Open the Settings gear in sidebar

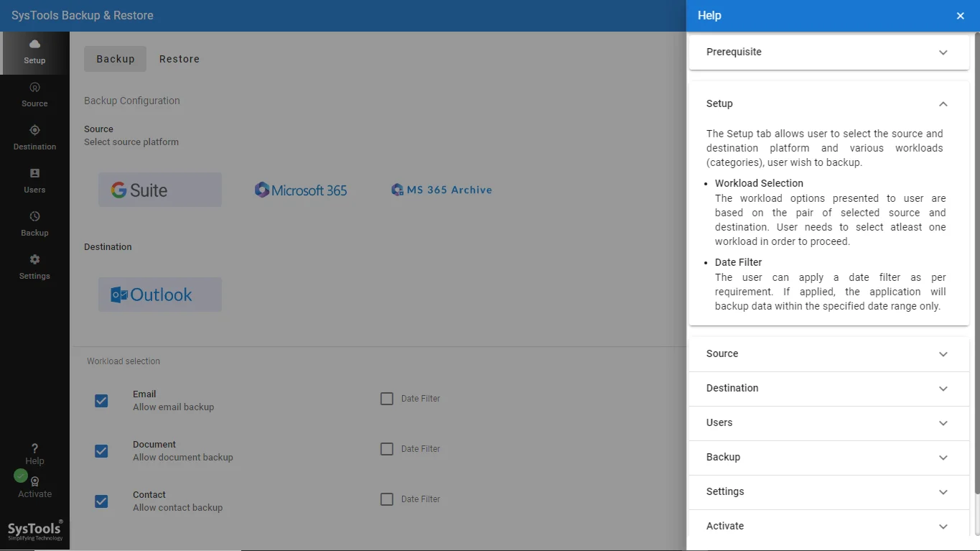click(34, 259)
